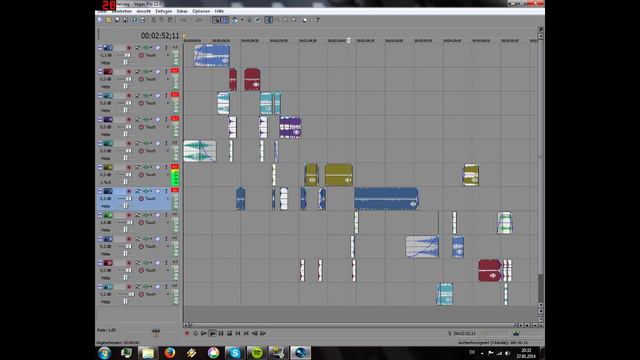The width and height of the screenshot is (640, 360).
Task: Open the Auto Ripple mode dropdown arrow
Action: click(x=242, y=20)
